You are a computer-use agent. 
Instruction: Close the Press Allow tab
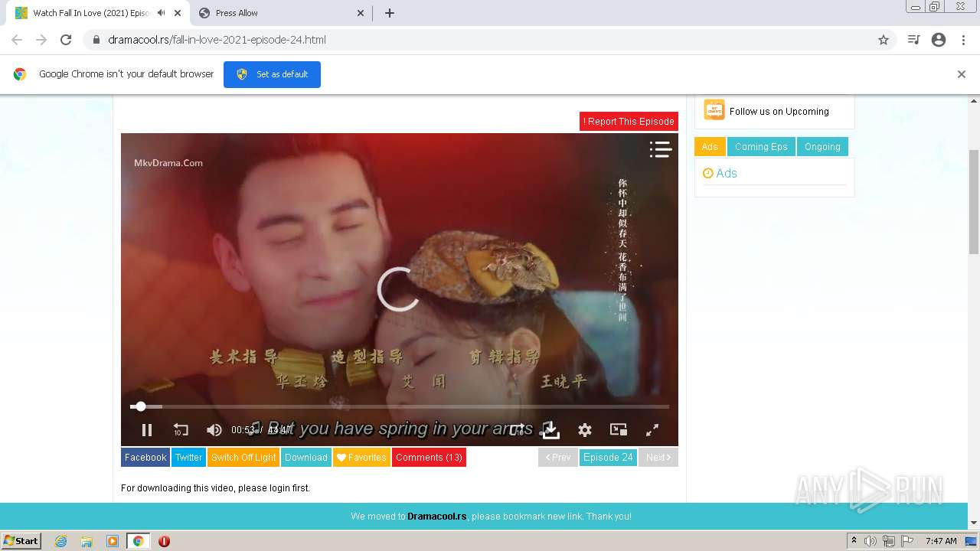coord(361,13)
